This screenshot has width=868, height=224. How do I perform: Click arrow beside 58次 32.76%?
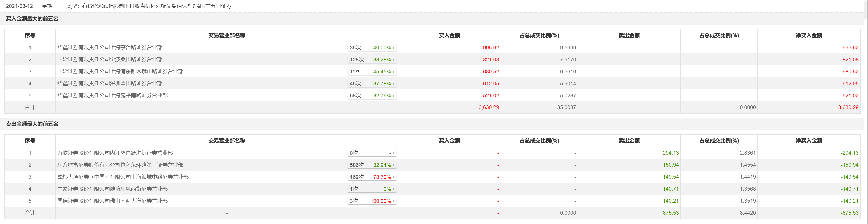(x=394, y=96)
